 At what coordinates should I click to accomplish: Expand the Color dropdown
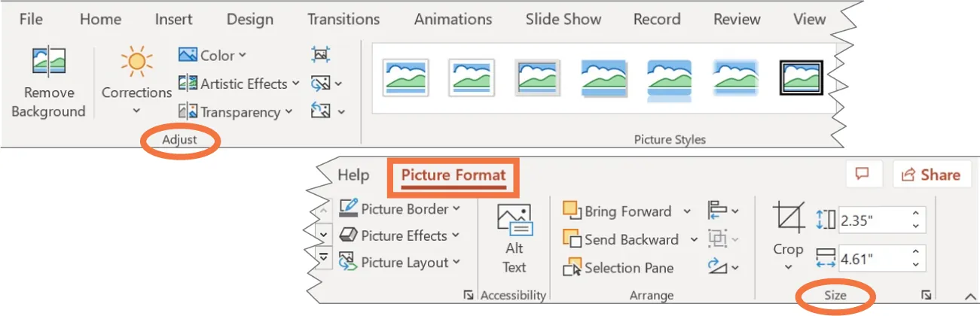pos(212,55)
